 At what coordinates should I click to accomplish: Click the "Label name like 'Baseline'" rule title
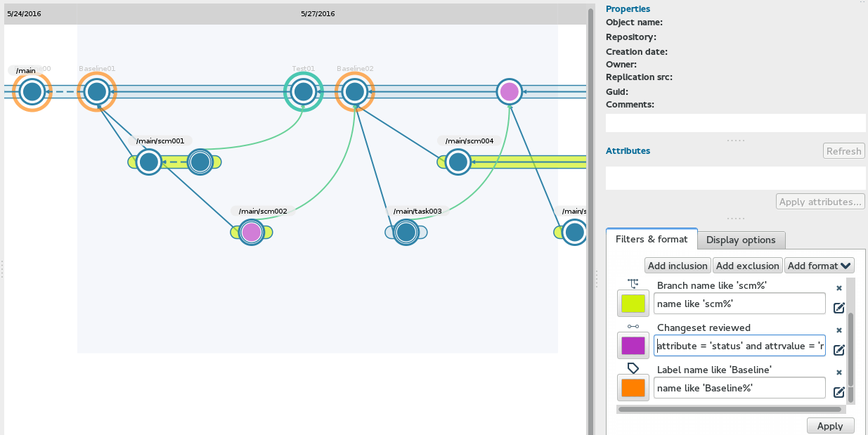[x=714, y=370]
